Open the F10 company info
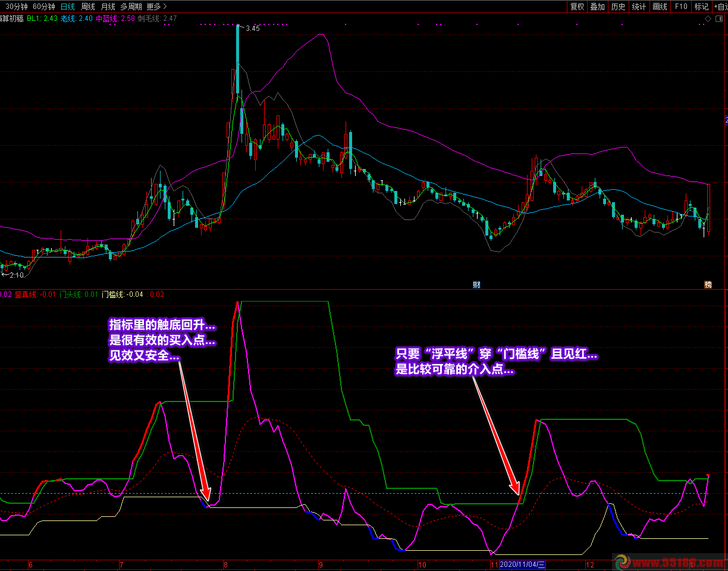 681,7
